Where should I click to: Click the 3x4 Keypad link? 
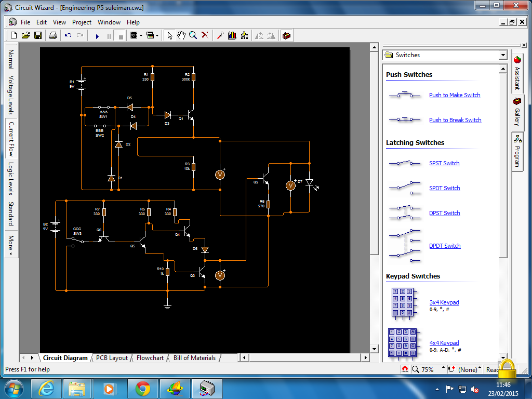pos(444,302)
